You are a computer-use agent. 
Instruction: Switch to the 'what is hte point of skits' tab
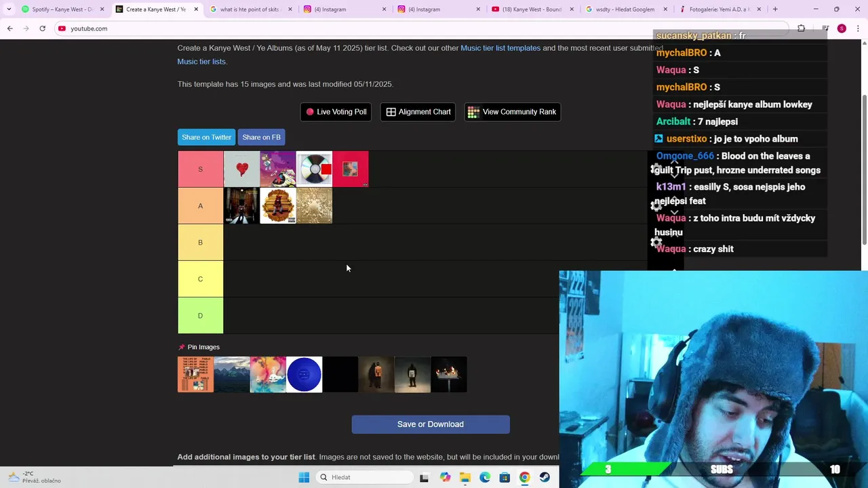(x=250, y=9)
